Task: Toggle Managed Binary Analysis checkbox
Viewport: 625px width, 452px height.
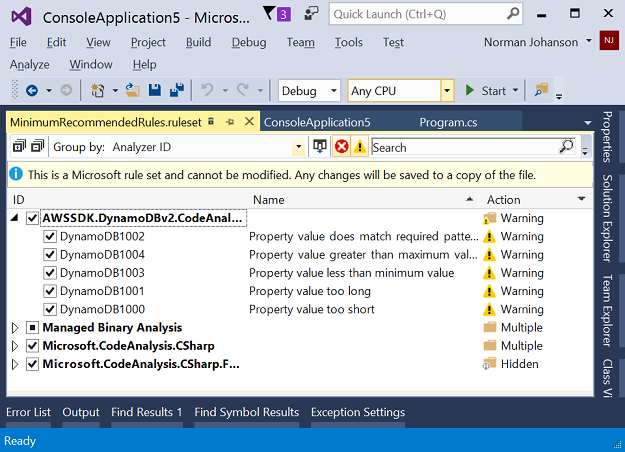Action: tap(32, 328)
